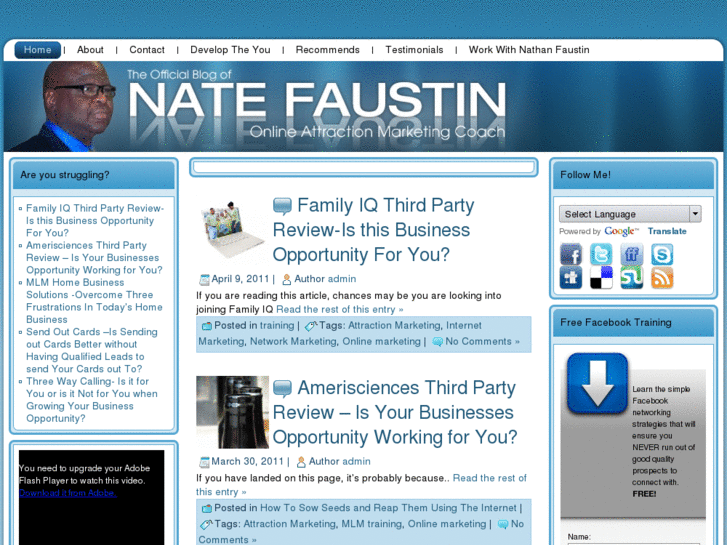
Task: Open sidebar link Send Out Cards
Action: click(92, 350)
